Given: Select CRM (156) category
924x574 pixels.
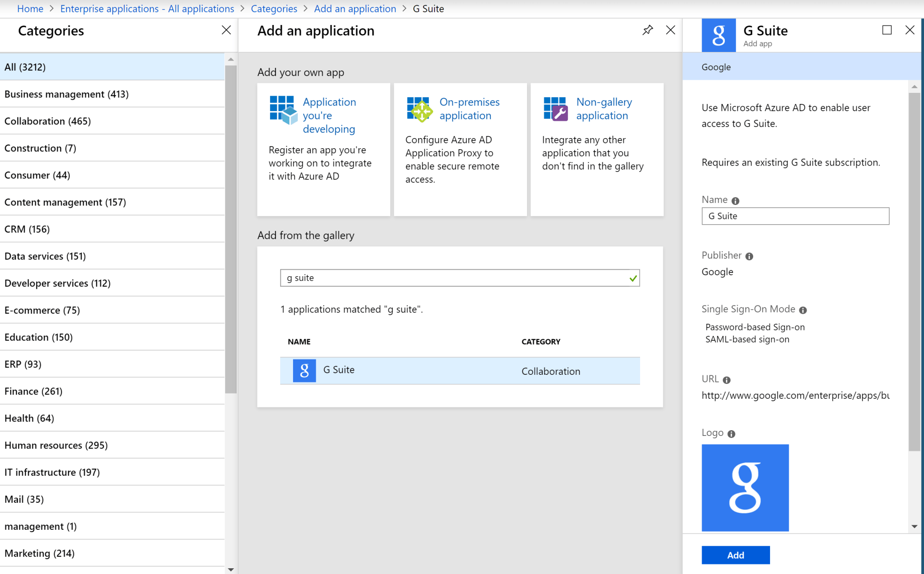Looking at the screenshot, I should [x=112, y=229].
